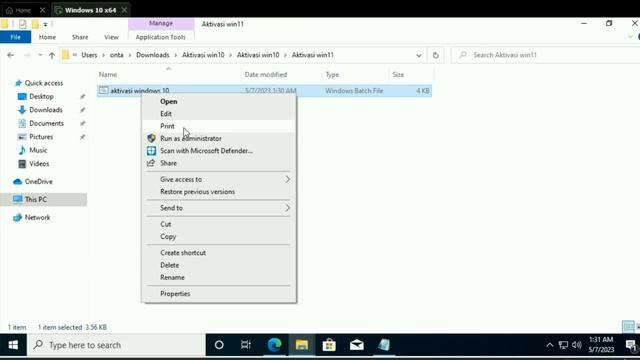Click the Manage contextual tab
Screen dimensions: 640x360
pos(161,23)
